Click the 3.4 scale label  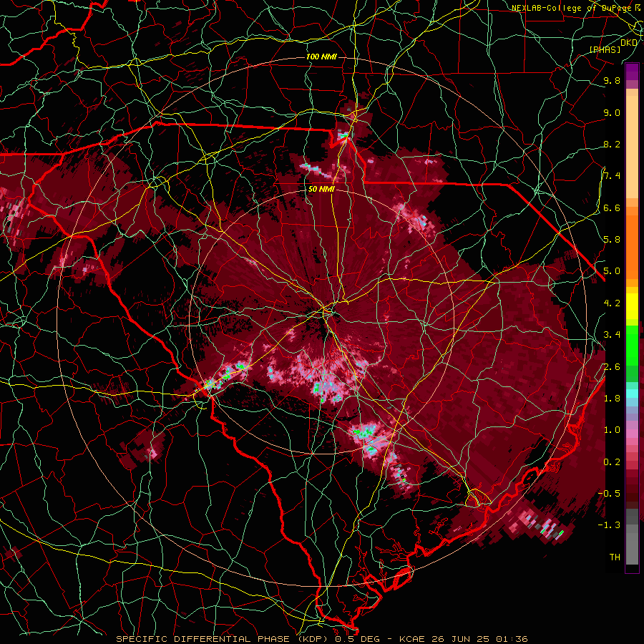pyautogui.click(x=612, y=334)
